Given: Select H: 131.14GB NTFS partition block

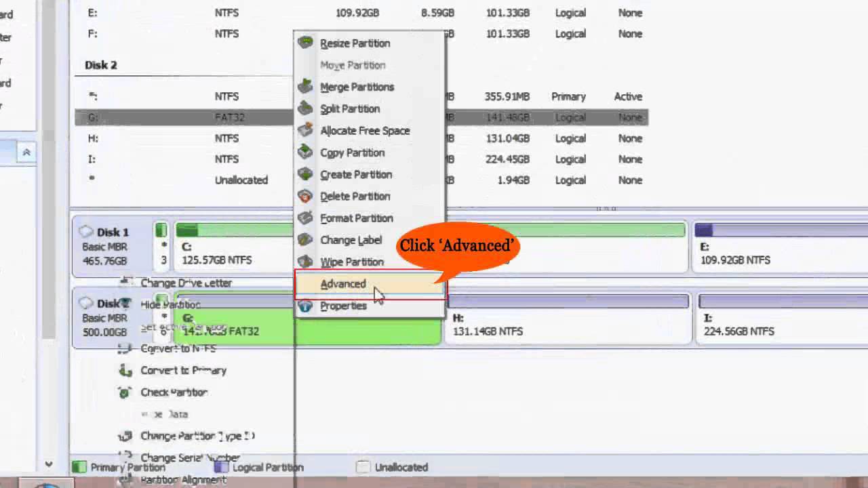Looking at the screenshot, I should coord(567,319).
